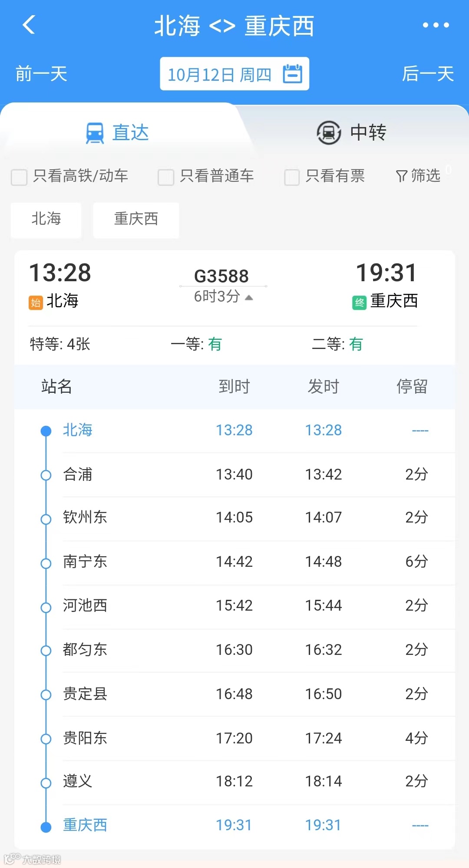This screenshot has height=868, width=469.
Task: Check 只看高铁/动车 box
Action: point(19,177)
